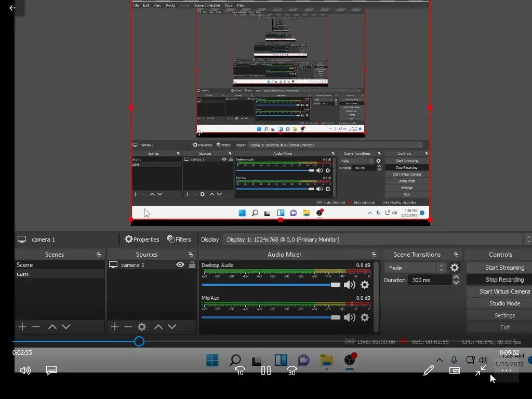The height and width of the screenshot is (399, 532).
Task: Open File Explorer from the taskbar
Action: [327, 361]
